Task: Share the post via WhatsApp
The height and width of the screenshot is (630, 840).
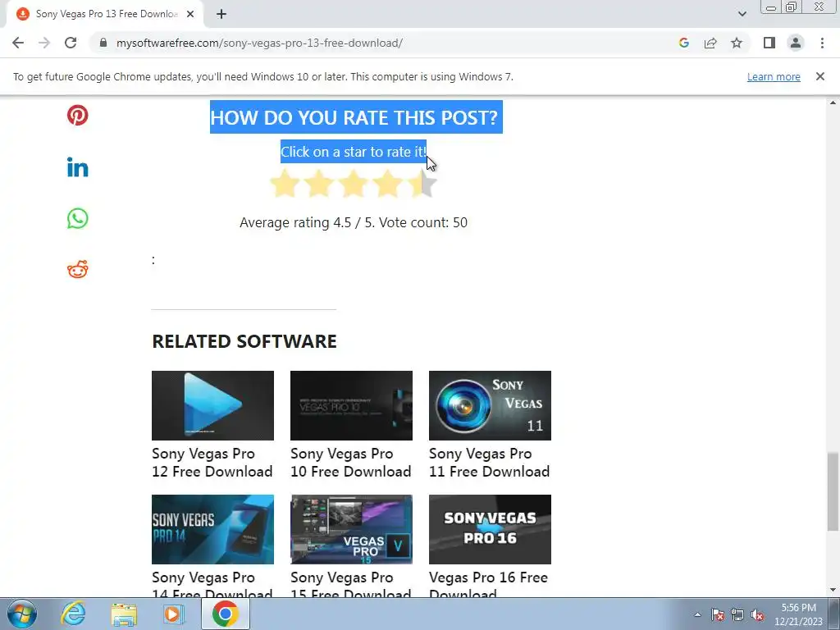Action: (x=78, y=218)
